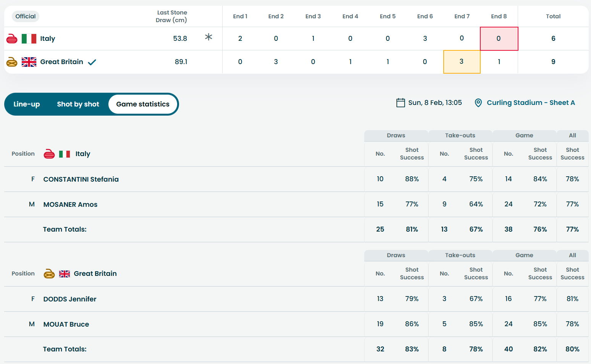Click the Union Jack flag in the scoreboard row

pyautogui.click(x=29, y=62)
